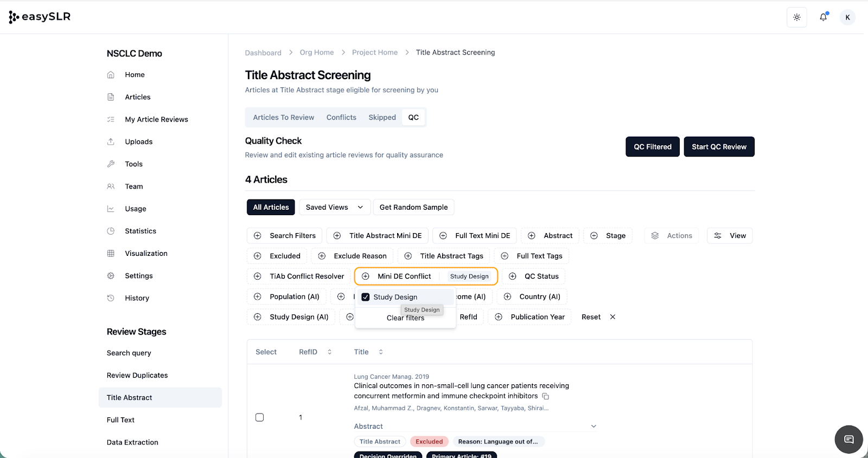Open Statistics from the sidebar
The height and width of the screenshot is (458, 868).
140,231
